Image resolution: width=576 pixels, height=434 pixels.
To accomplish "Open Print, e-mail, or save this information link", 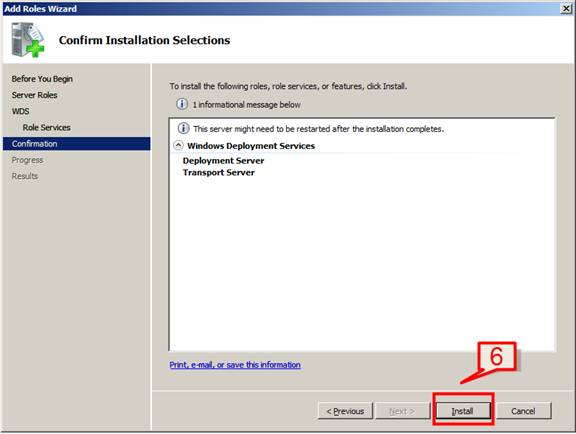I will (x=235, y=365).
